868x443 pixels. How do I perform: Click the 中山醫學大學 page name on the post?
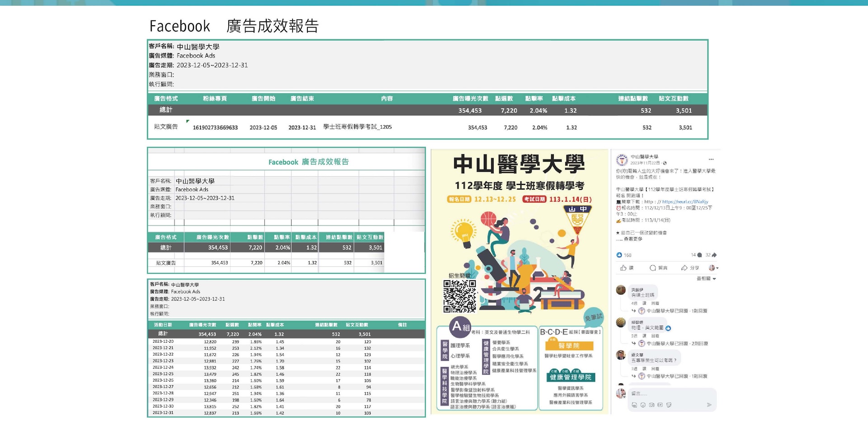[x=644, y=157]
